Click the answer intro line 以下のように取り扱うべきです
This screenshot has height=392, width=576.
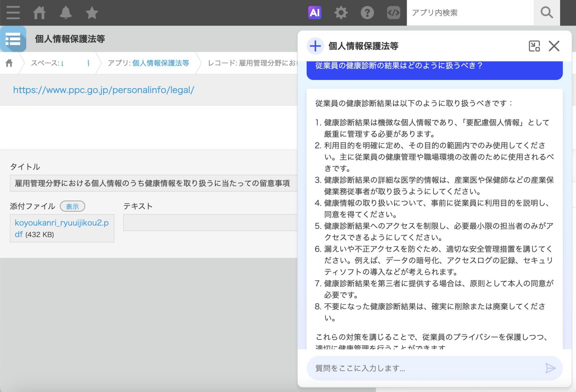tap(414, 103)
